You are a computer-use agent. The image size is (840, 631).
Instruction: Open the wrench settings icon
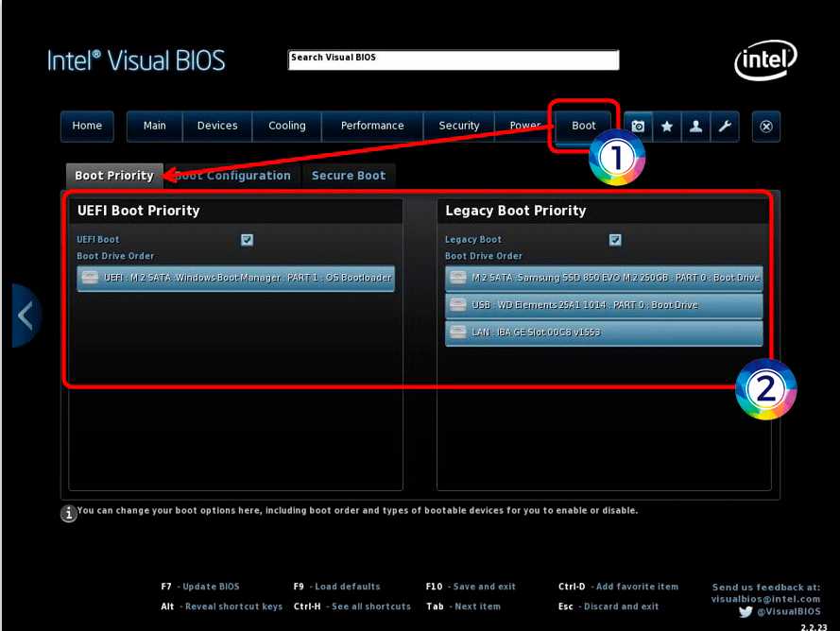(x=724, y=127)
